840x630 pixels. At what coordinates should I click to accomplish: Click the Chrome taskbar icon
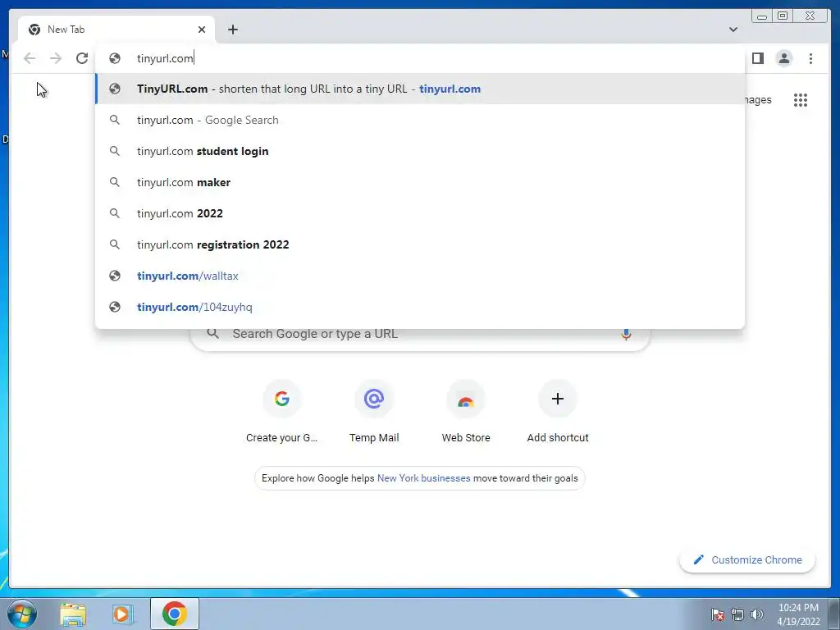click(x=175, y=614)
